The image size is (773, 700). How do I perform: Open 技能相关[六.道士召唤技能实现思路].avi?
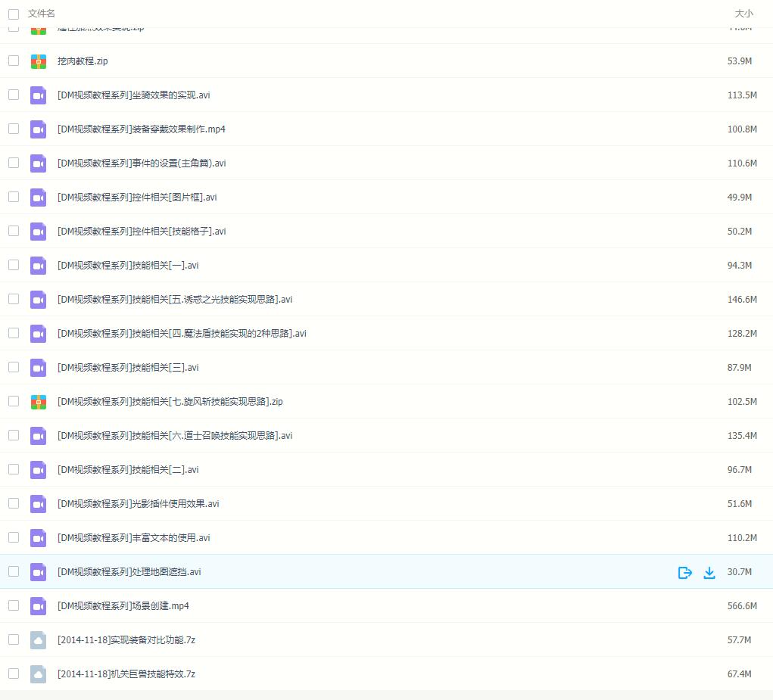(175, 435)
